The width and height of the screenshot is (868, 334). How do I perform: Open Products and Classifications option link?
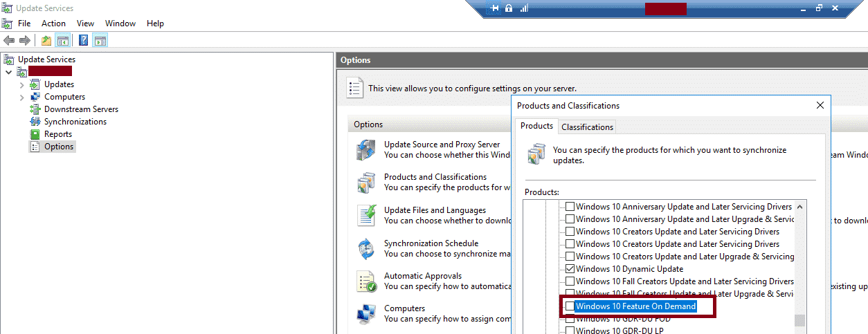[435, 177]
